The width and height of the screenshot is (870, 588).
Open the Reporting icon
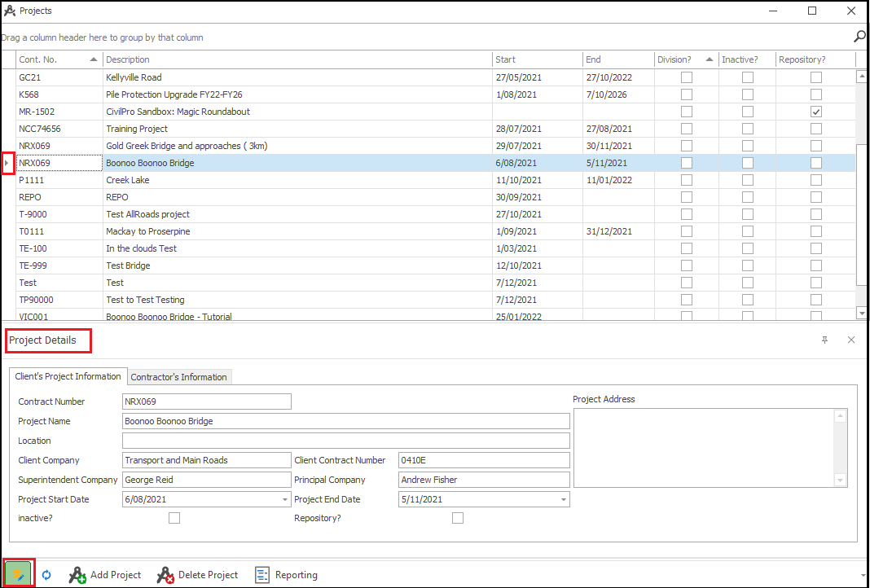click(x=262, y=576)
